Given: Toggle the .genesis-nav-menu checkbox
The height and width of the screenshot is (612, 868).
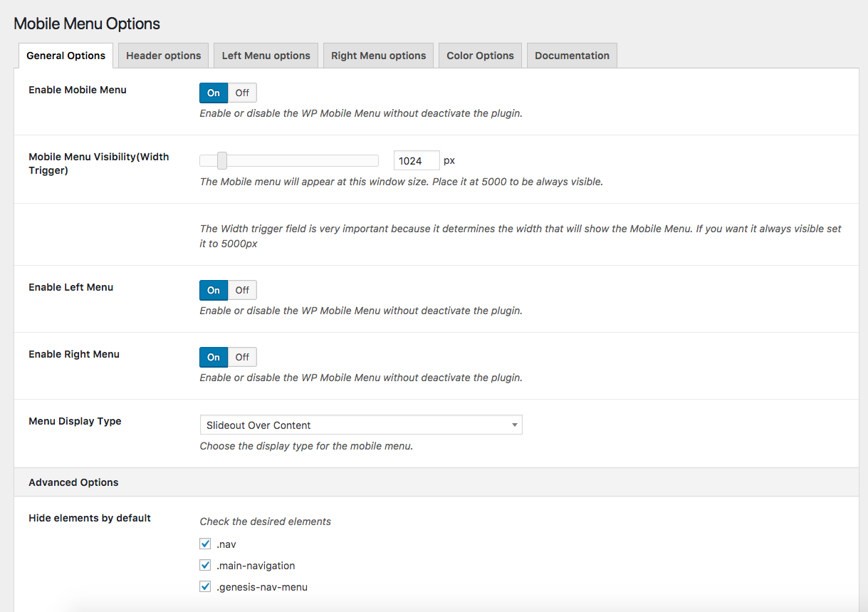Looking at the screenshot, I should 206,587.
